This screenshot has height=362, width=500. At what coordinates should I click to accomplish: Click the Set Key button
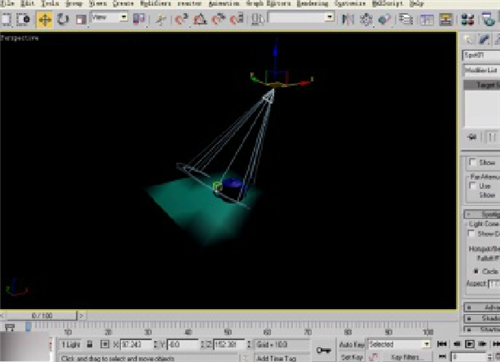(x=352, y=357)
